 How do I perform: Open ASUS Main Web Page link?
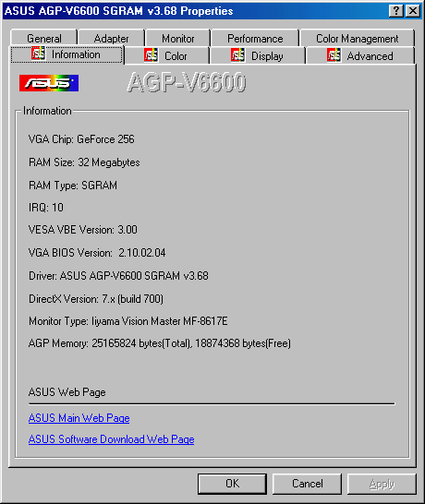[79, 418]
